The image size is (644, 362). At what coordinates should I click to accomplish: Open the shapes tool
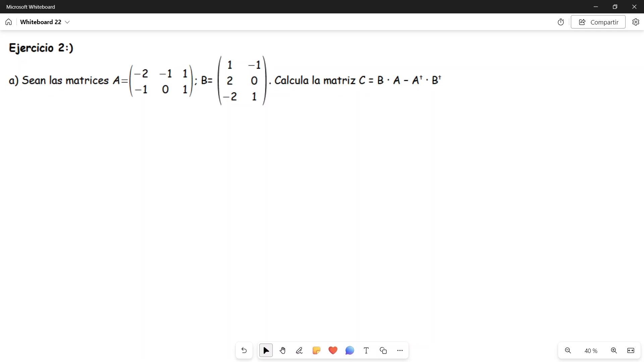[383, 351]
